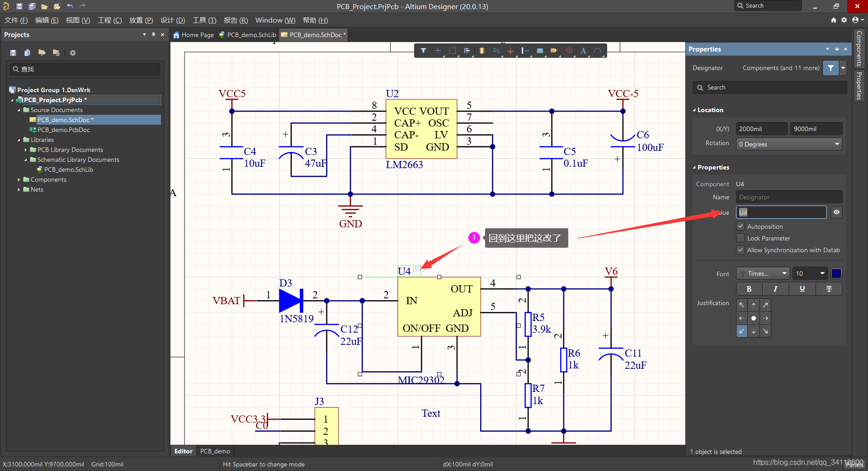Open the 设计 (D) menu
This screenshot has height=471, width=868.
(x=173, y=20)
